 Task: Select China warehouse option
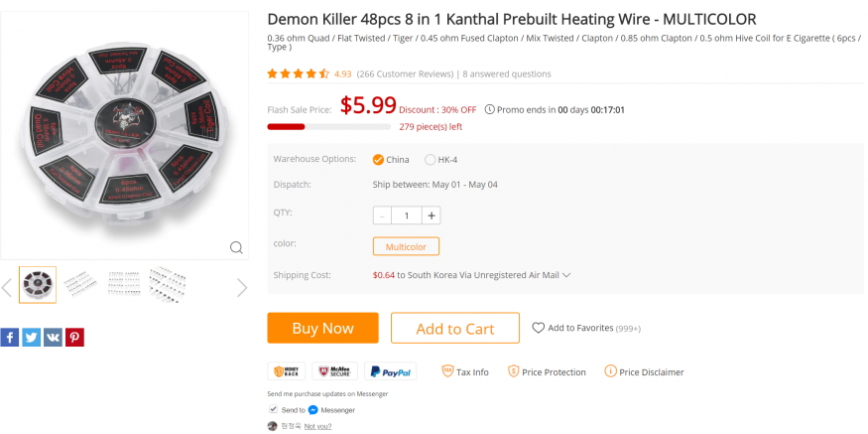click(x=379, y=160)
